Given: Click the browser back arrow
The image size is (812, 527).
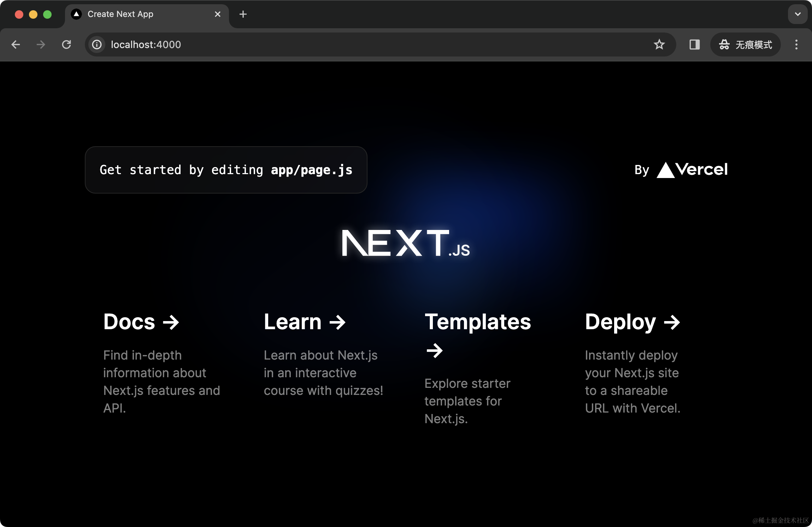Looking at the screenshot, I should click(16, 45).
